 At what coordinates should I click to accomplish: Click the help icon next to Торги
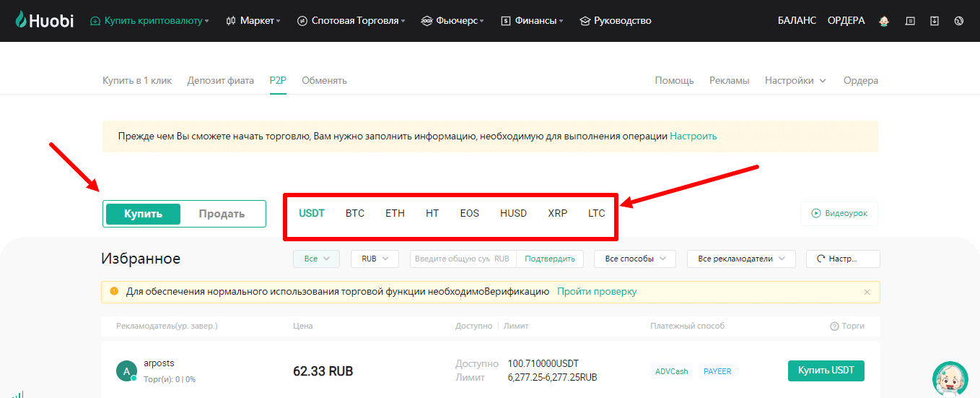coord(834,326)
